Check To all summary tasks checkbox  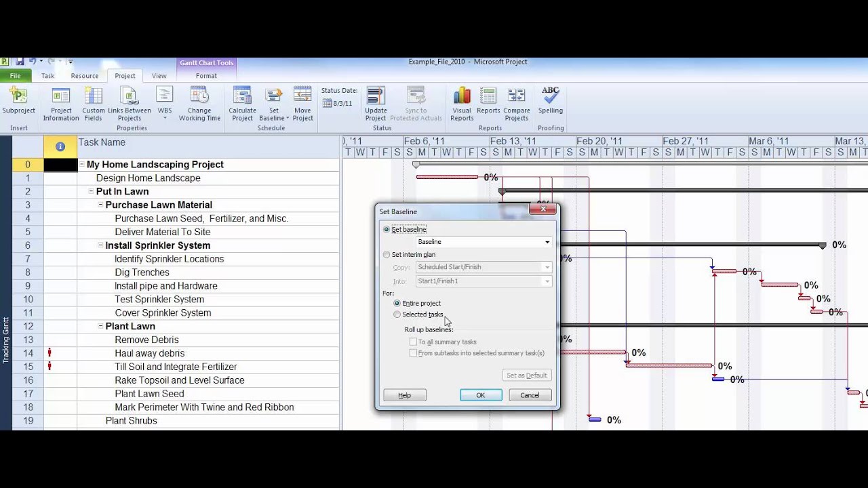click(413, 342)
